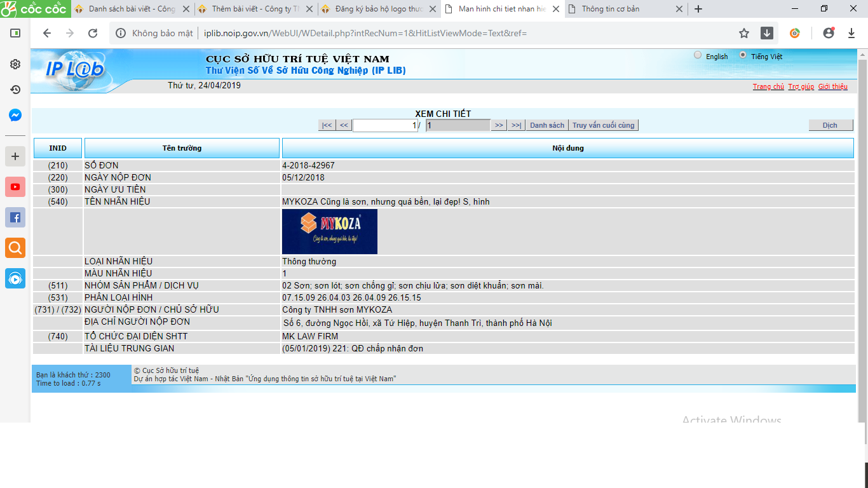Open the Trang chủ link
868x488 pixels.
(768, 86)
